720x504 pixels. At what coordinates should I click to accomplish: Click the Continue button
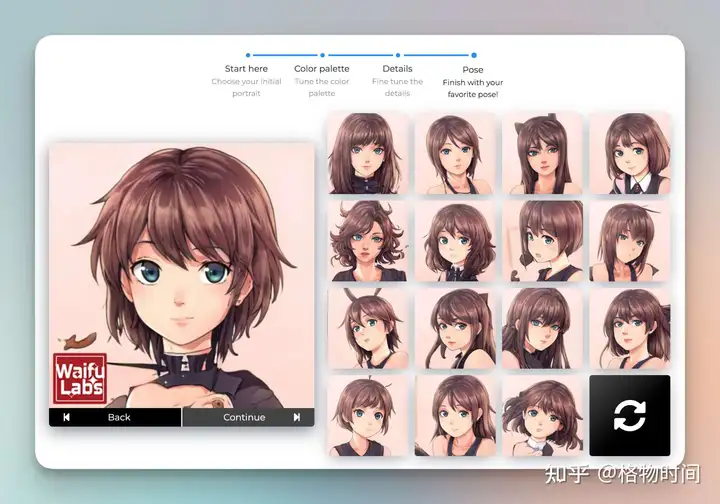tap(248, 417)
